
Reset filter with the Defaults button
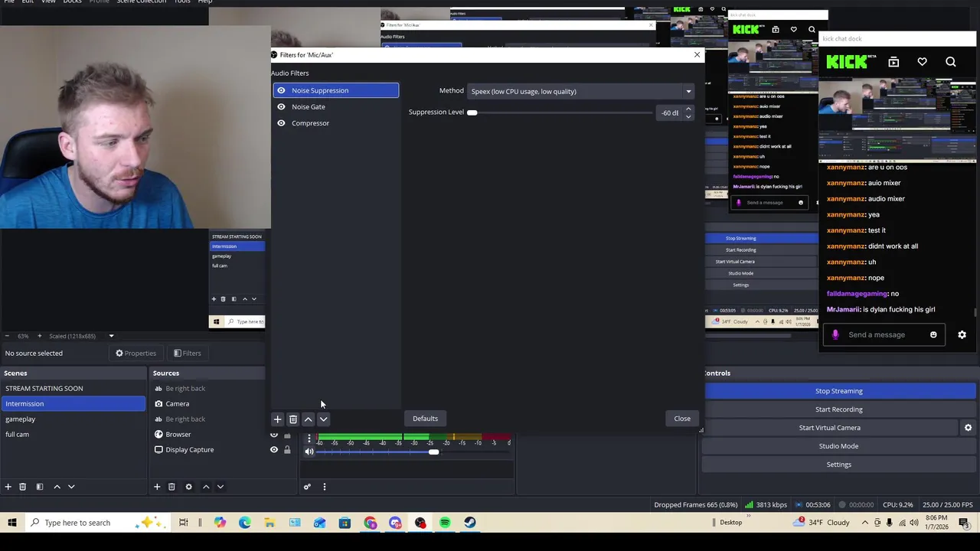pos(425,419)
